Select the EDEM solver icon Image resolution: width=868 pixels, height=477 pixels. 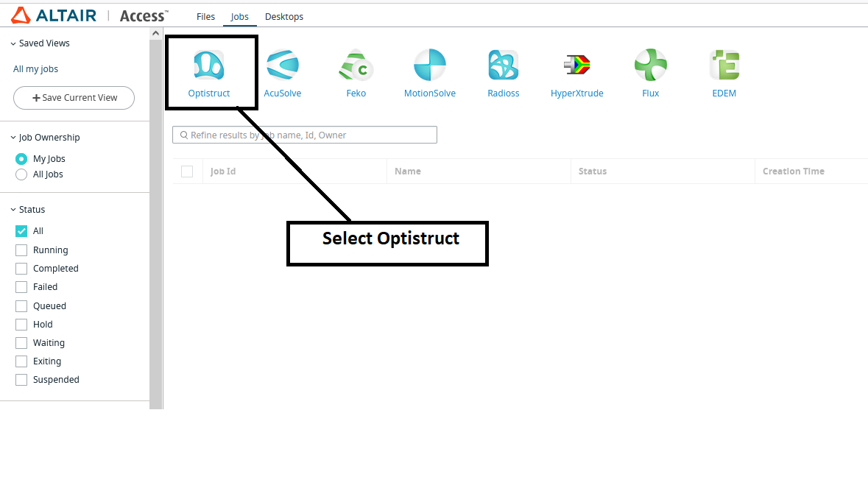pos(724,70)
